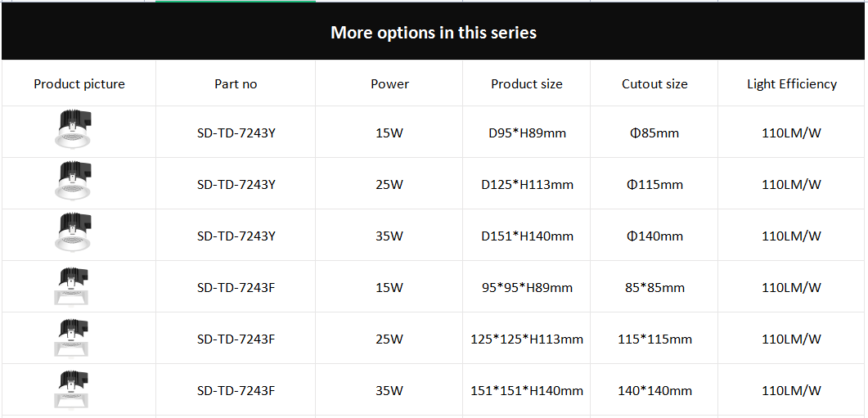Select the downlight image in the D125*H113mm row
The width and height of the screenshot is (868, 418).
point(74,182)
